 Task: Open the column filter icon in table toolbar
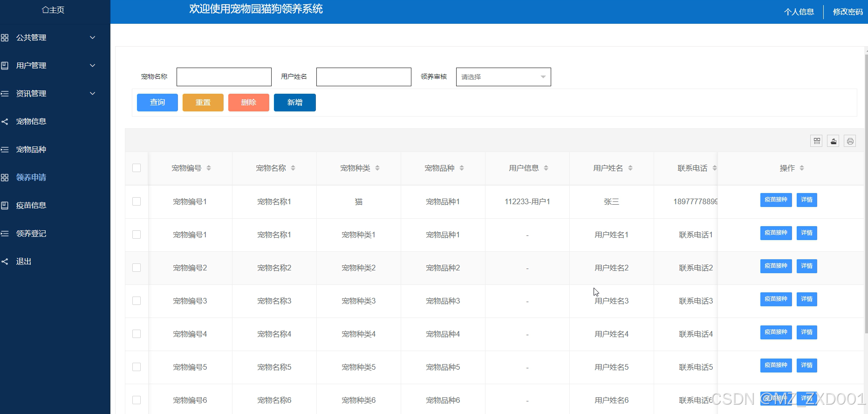tap(816, 141)
